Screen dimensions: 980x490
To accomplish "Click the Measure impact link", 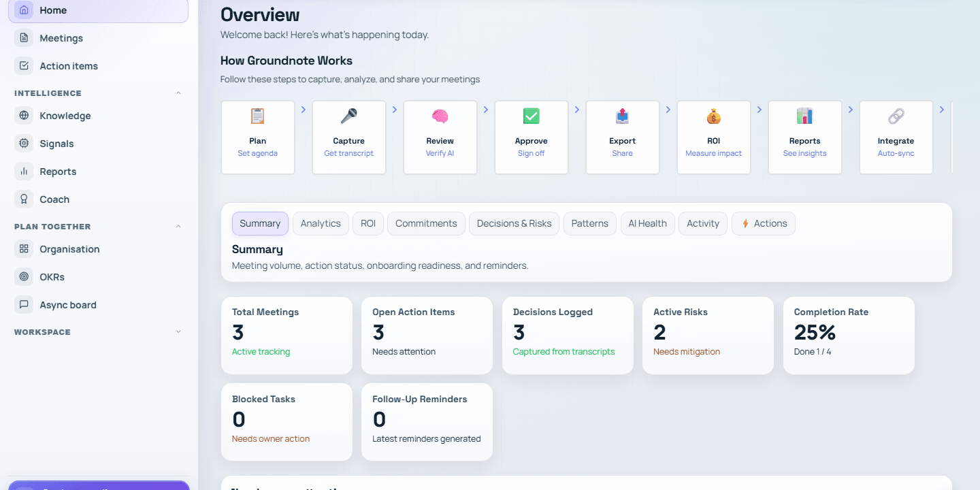I will coord(714,153).
